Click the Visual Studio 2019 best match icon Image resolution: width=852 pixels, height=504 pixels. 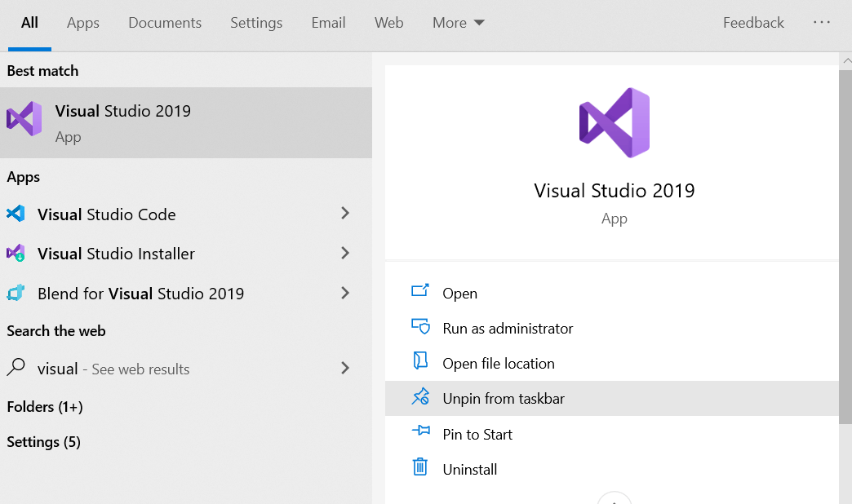24,119
